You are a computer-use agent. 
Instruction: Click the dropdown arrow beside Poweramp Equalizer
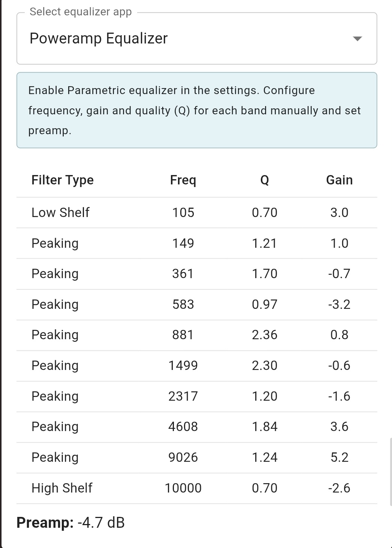coord(358,39)
